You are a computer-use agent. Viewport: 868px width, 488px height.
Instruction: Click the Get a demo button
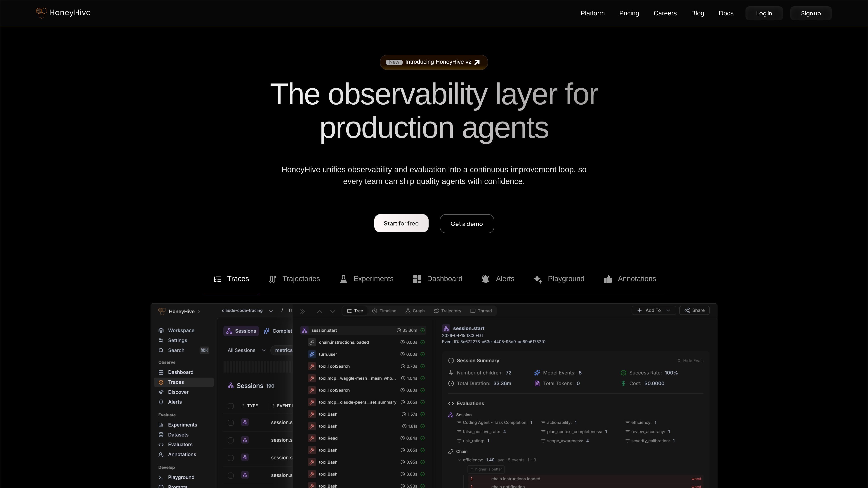pyautogui.click(x=467, y=224)
